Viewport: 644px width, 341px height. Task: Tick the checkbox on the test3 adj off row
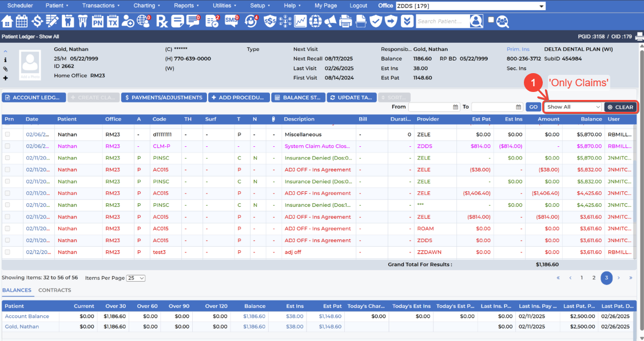[7, 252]
